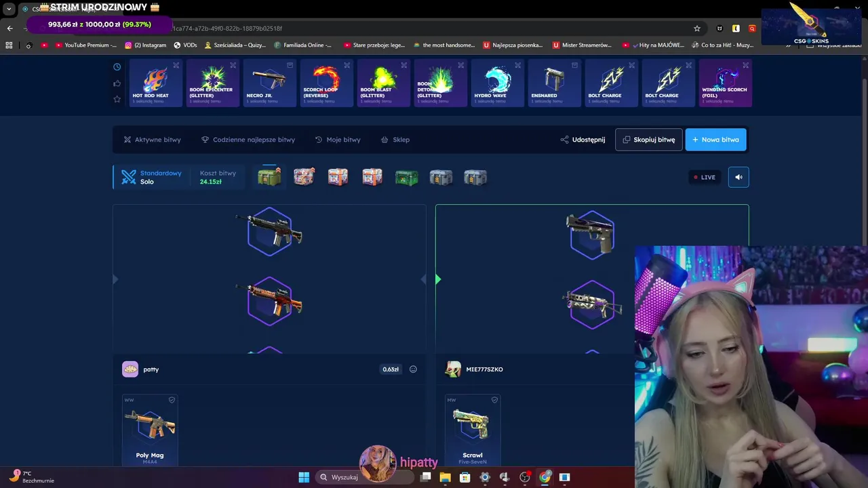Screen dimensions: 868x488
Task: Open the weather widget showing 7°C
Action: point(31,477)
